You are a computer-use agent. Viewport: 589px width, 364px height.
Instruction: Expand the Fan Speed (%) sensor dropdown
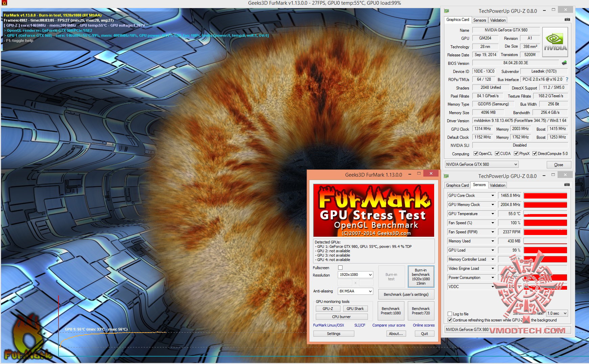[x=493, y=223]
